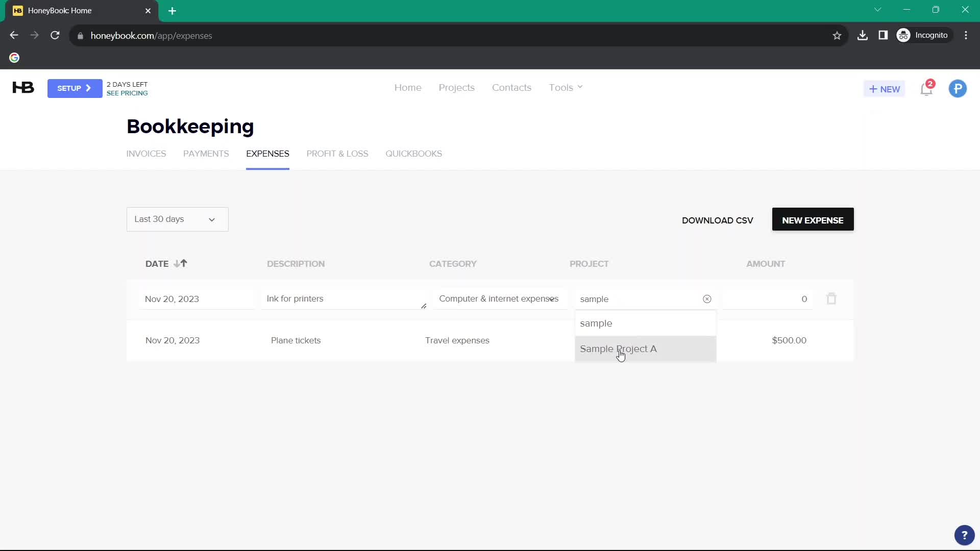Close the HoneyBook Home tab

(148, 11)
